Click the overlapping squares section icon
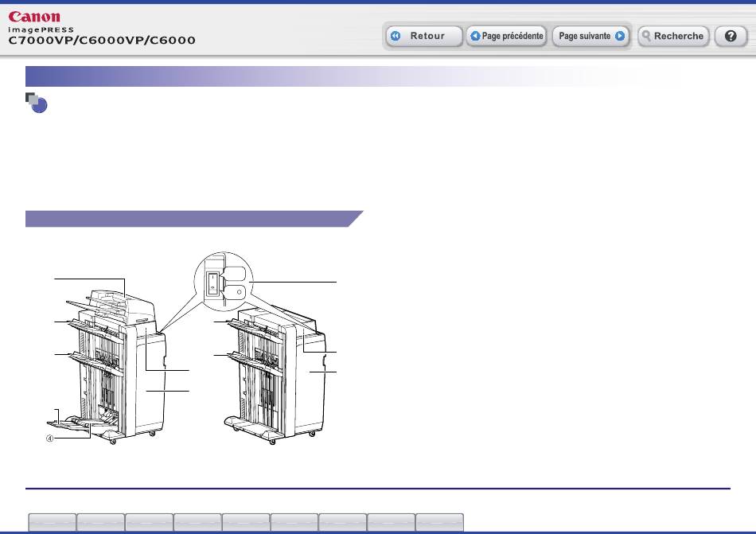Screen dimensions: 756x534 pyautogui.click(x=35, y=103)
